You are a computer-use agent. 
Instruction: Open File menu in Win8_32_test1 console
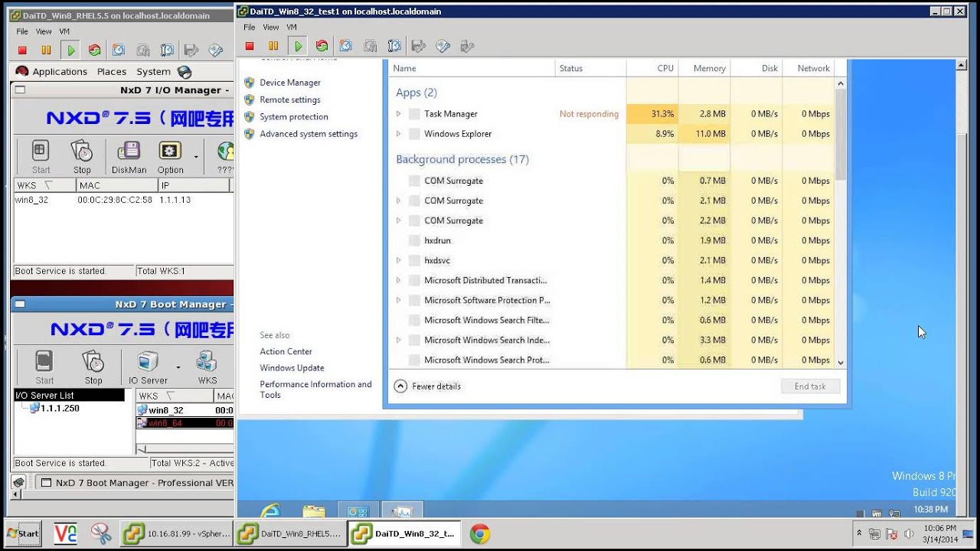[x=250, y=27]
